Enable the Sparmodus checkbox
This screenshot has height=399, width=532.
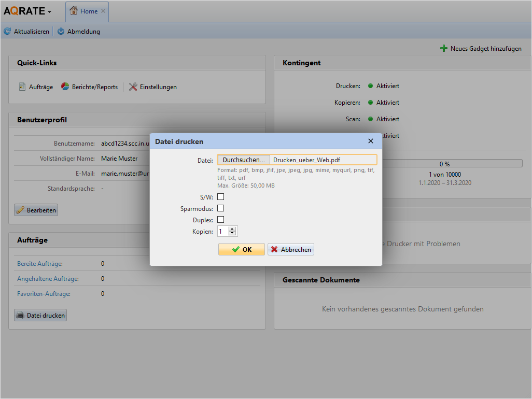220,208
